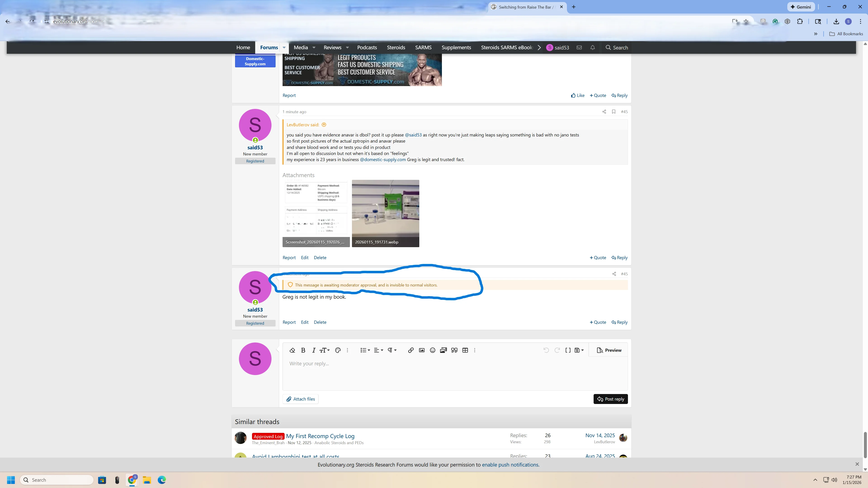
Task: Open the Supplements menu item
Action: (x=456, y=47)
